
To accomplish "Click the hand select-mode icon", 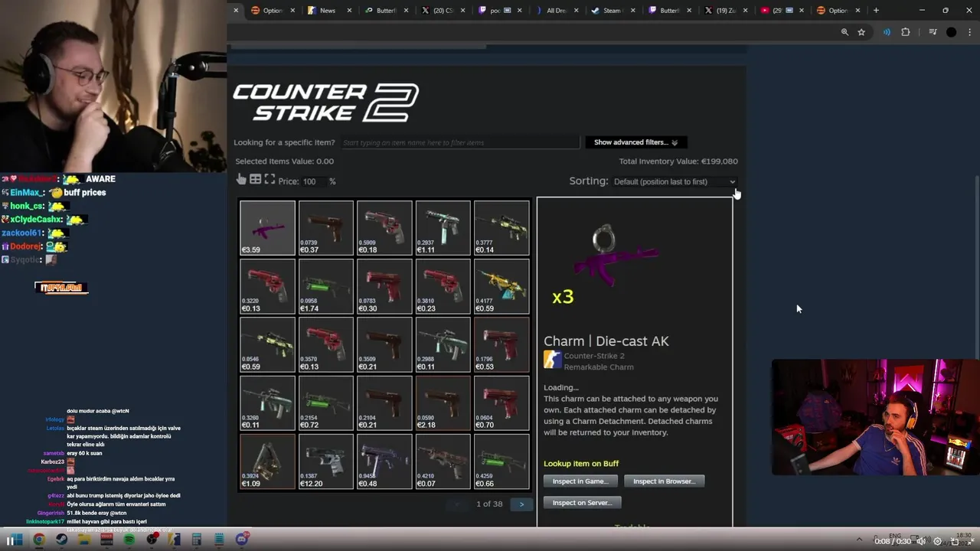I will point(241,179).
